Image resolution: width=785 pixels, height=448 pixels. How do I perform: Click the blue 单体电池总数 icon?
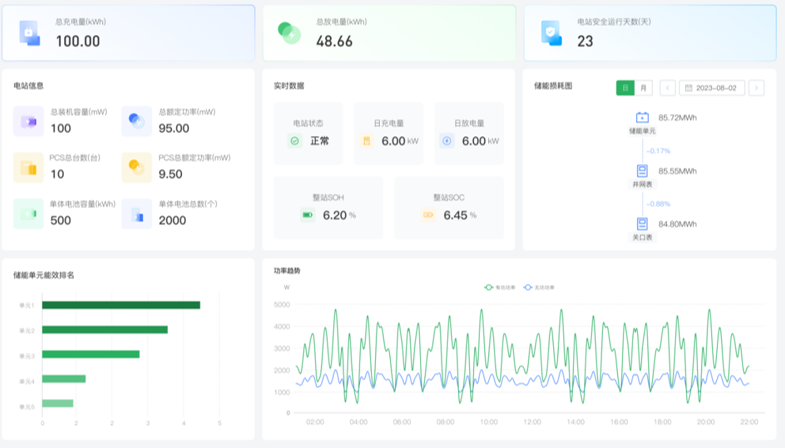click(x=137, y=214)
